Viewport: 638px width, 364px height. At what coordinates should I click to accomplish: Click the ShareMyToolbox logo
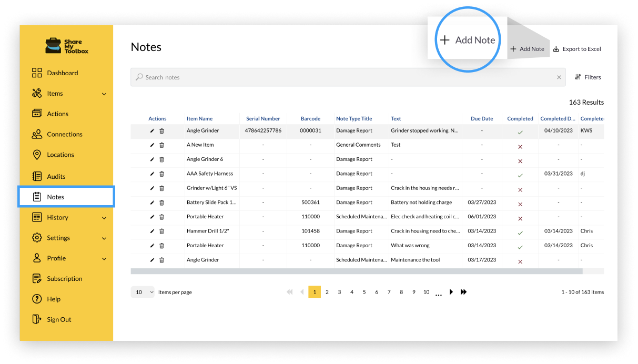tap(67, 46)
